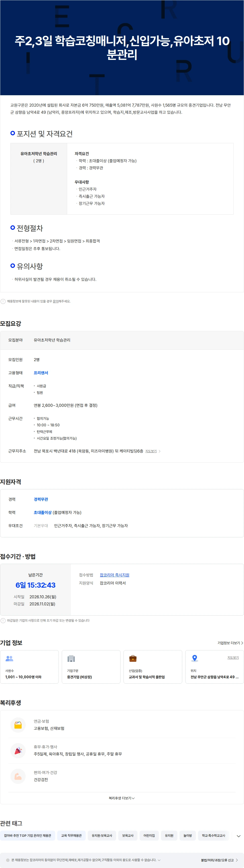Click the company type building icon
This screenshot has height=868, width=244.
(71, 658)
